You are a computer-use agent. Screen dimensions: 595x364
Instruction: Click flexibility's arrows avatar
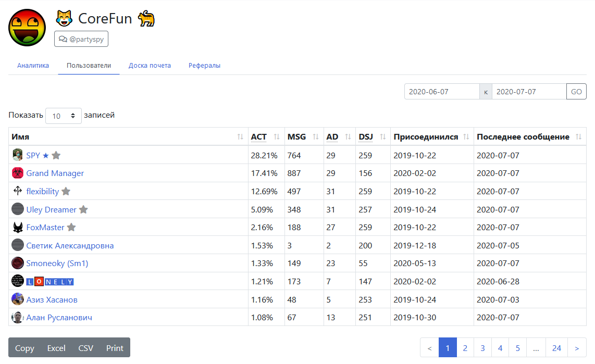point(18,191)
